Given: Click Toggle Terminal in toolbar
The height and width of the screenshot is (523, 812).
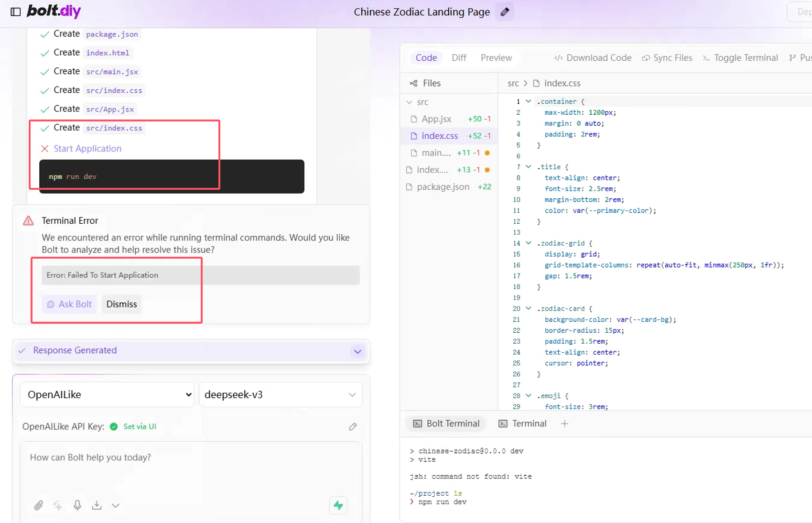Looking at the screenshot, I should (x=740, y=58).
